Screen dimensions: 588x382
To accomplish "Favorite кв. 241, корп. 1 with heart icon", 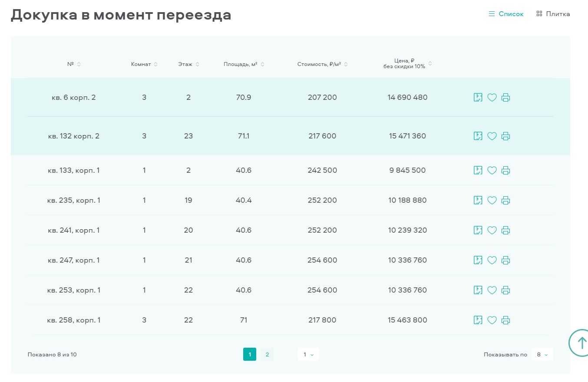I will [492, 231].
